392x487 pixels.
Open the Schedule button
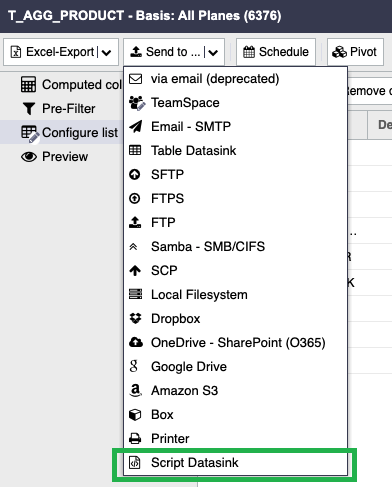point(276,52)
